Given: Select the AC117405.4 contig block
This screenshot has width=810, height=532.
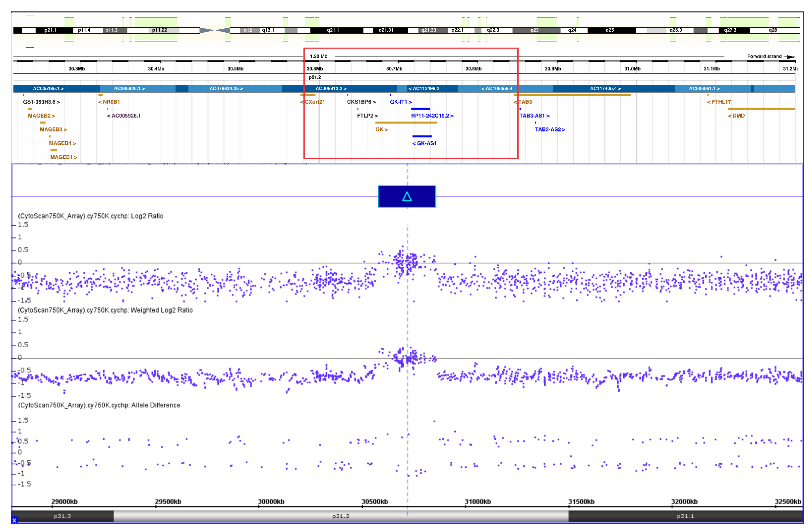Looking at the screenshot, I should (x=614, y=88).
